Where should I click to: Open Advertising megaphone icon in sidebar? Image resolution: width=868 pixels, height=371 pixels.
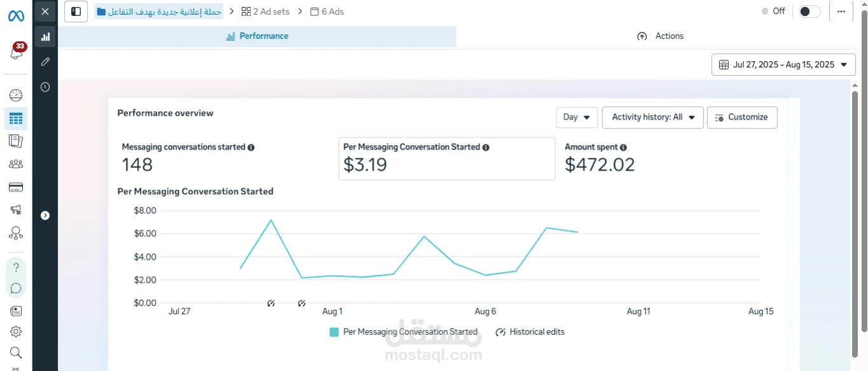16,210
